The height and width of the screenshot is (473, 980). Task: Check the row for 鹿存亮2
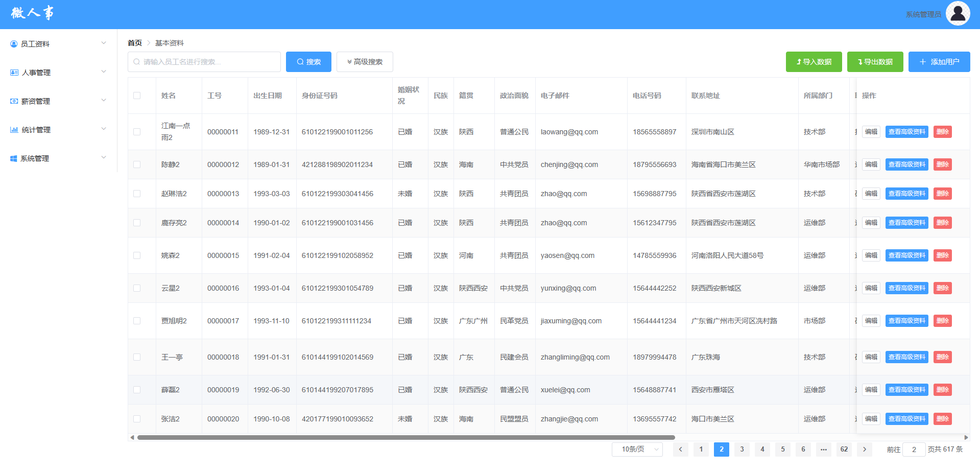coord(137,223)
